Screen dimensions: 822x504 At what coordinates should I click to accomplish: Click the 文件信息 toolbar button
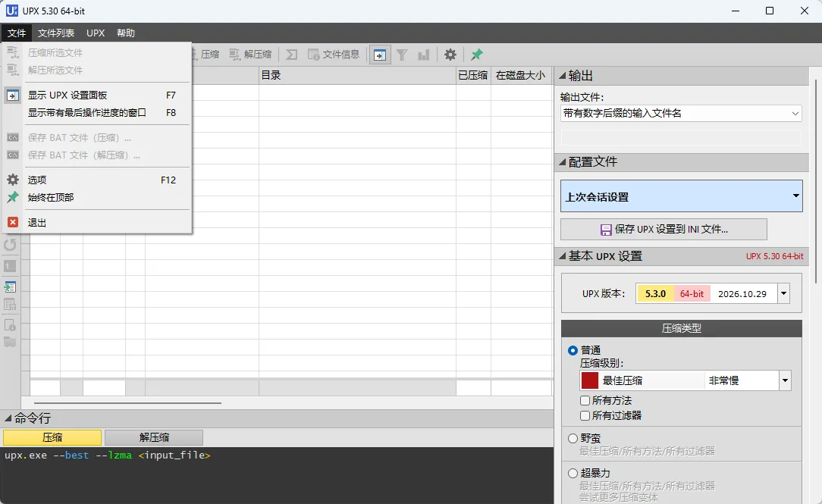coord(334,55)
